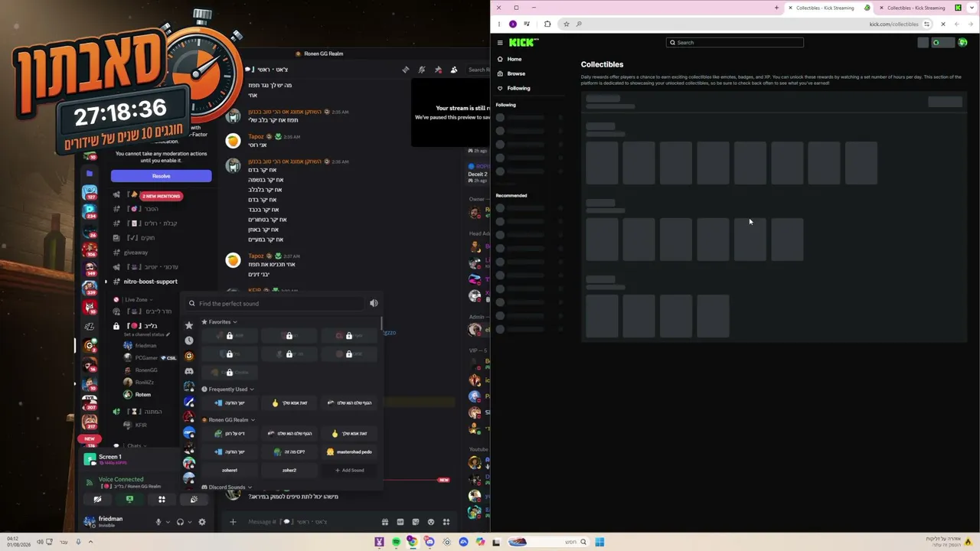Open the nitro-boost-support channel

coord(150,282)
